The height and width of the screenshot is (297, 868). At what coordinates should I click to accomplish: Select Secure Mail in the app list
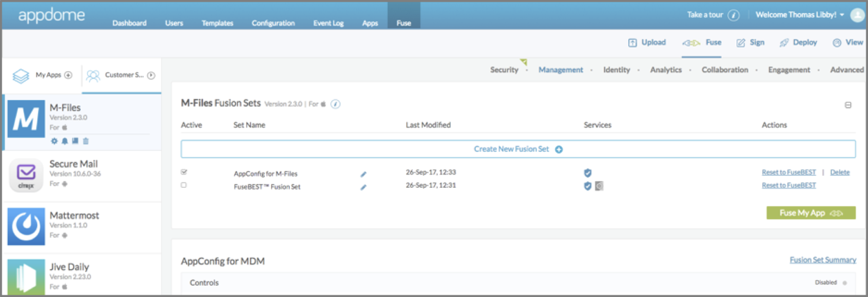tap(82, 176)
